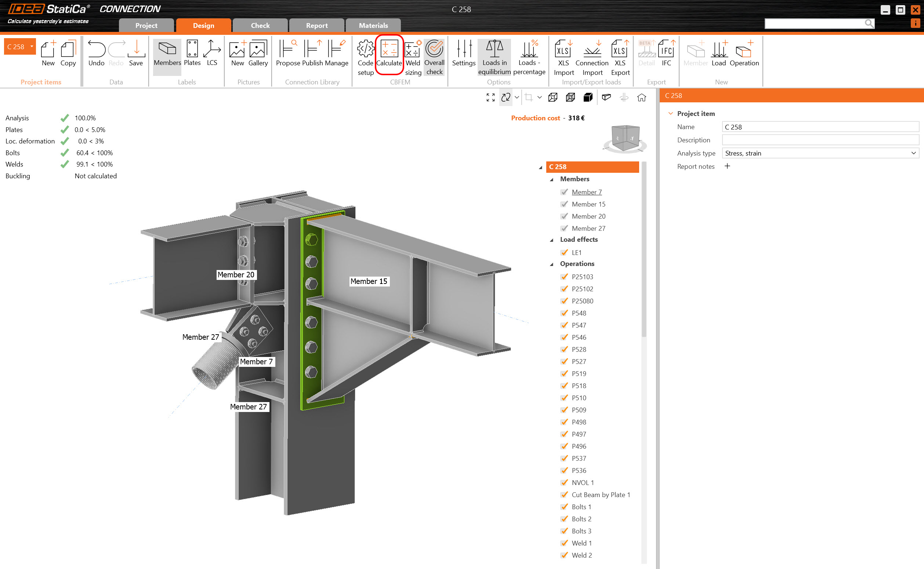Uncheck the LE1 load effect
924x569 pixels.
coord(564,252)
